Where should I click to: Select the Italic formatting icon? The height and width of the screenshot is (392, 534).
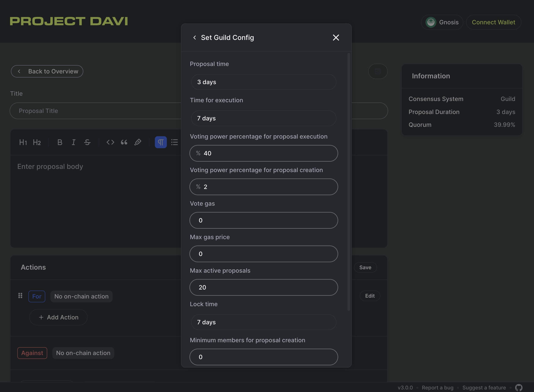[x=73, y=142]
